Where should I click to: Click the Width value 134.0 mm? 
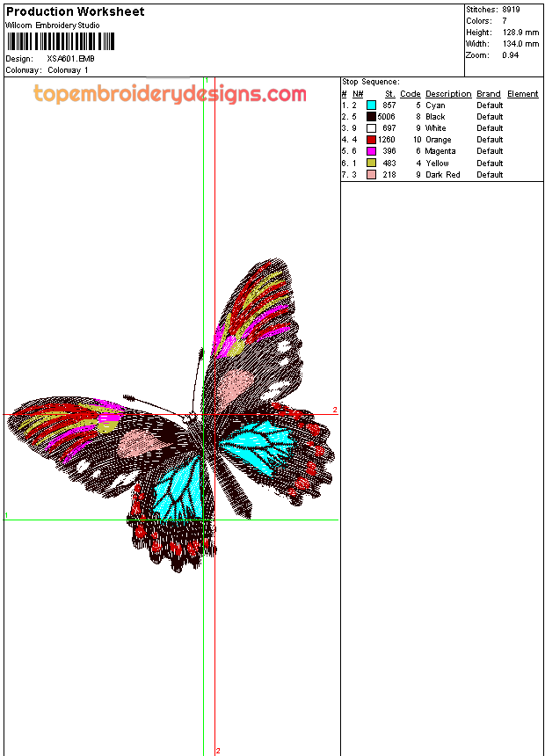coord(520,44)
